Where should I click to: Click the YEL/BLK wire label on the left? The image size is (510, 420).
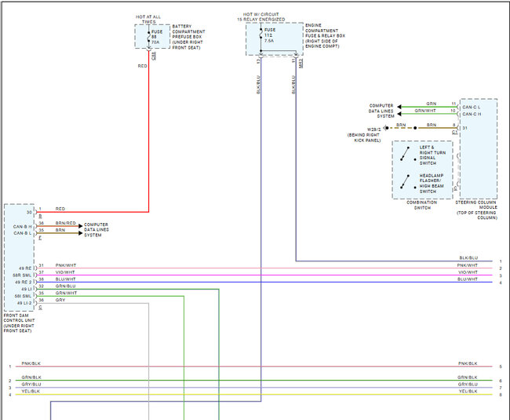[x=31, y=391]
